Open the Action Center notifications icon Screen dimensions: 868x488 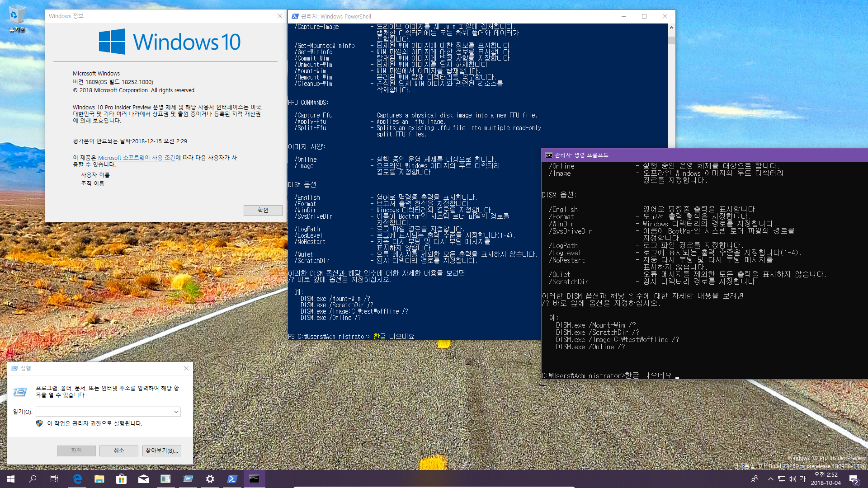point(854,479)
